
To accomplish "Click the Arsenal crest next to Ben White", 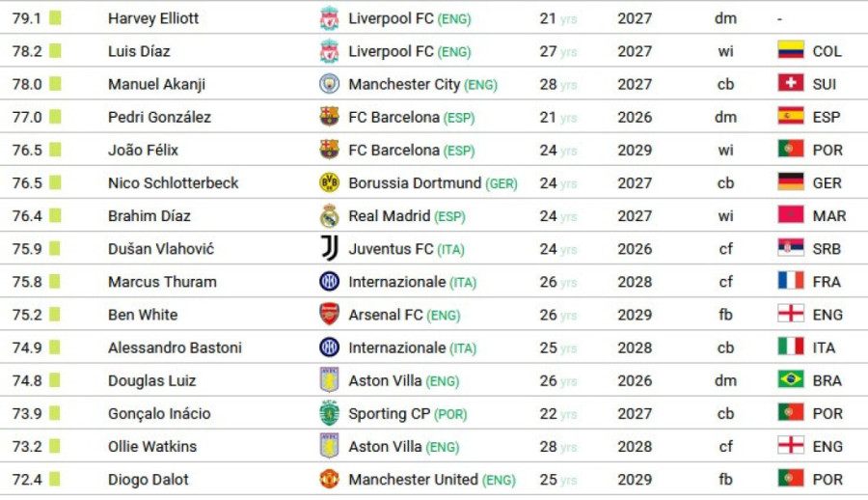I will point(329,315).
